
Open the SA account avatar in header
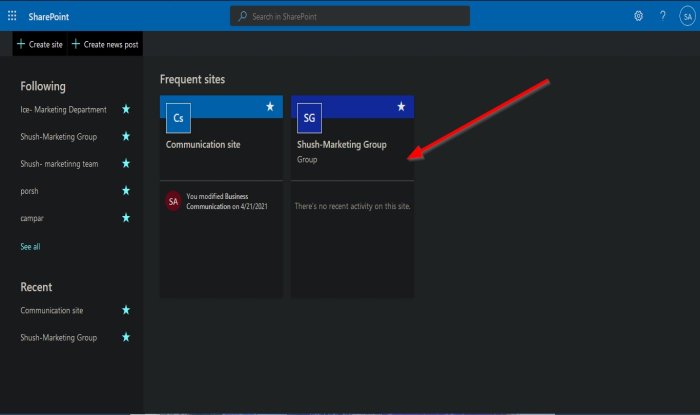click(x=687, y=17)
